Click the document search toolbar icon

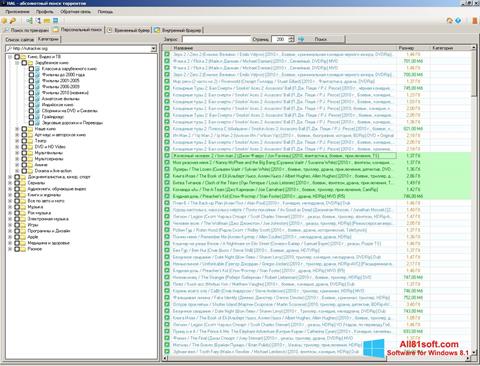click(38, 21)
